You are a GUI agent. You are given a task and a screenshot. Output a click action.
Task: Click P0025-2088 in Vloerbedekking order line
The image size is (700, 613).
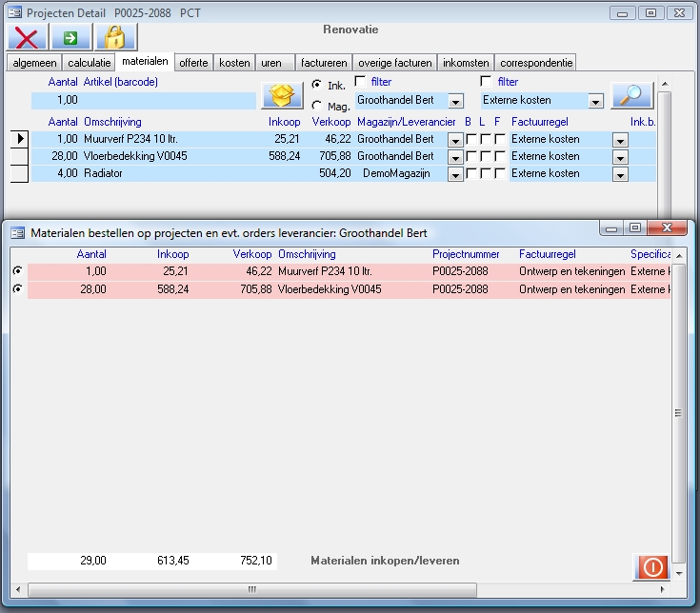(460, 289)
